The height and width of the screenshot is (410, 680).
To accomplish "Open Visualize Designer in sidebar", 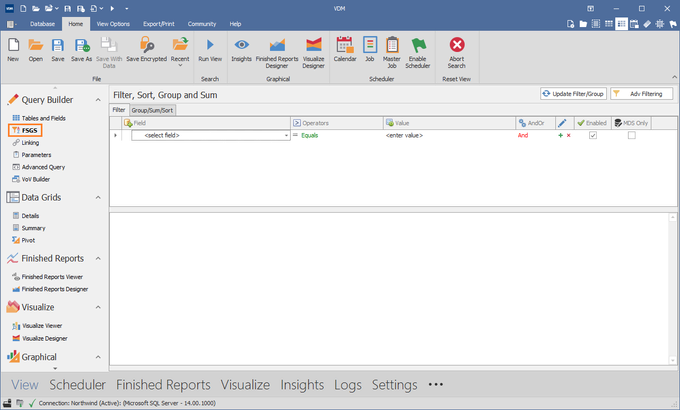I will pos(40,338).
